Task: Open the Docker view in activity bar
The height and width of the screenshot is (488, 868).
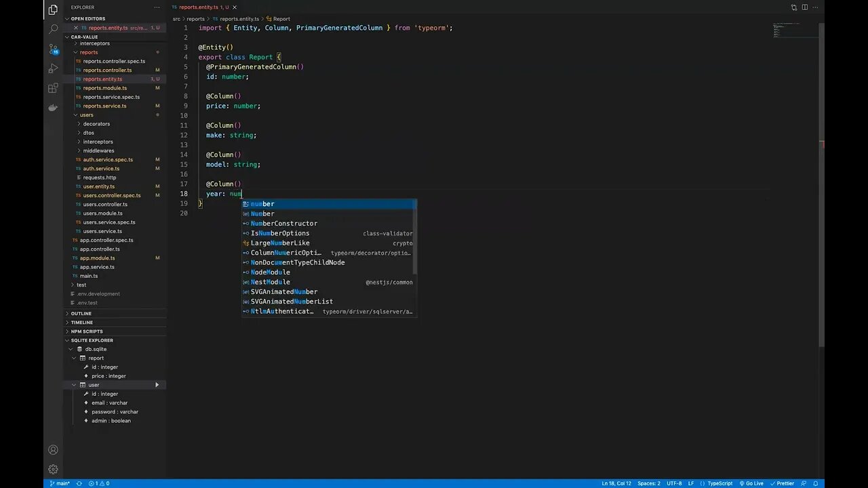Action: pos(53,108)
